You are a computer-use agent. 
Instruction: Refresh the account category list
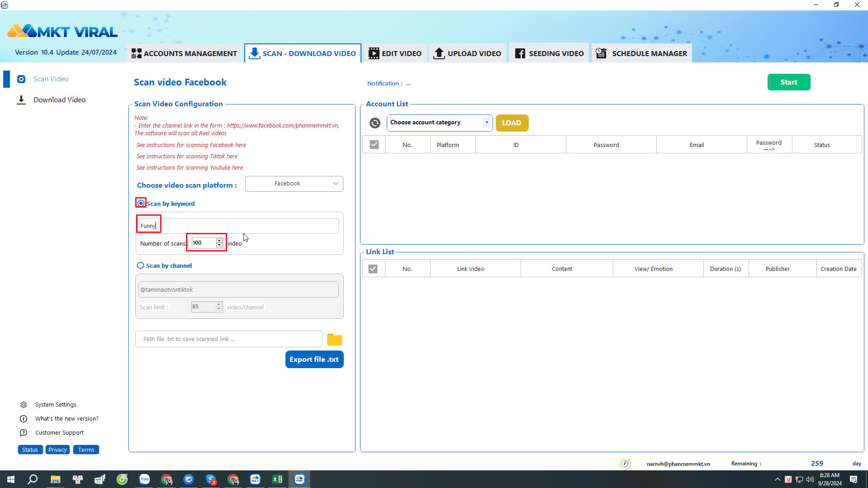[x=375, y=123]
